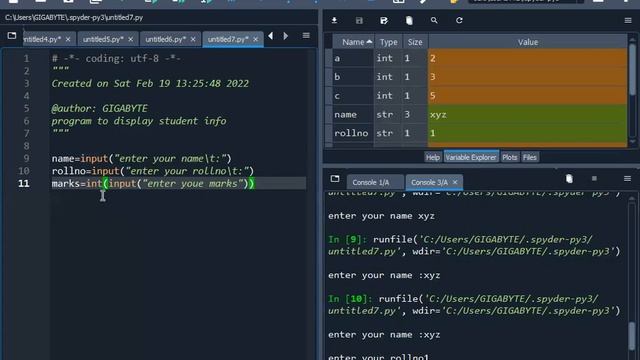Open the editor pane options menu

(x=306, y=36)
